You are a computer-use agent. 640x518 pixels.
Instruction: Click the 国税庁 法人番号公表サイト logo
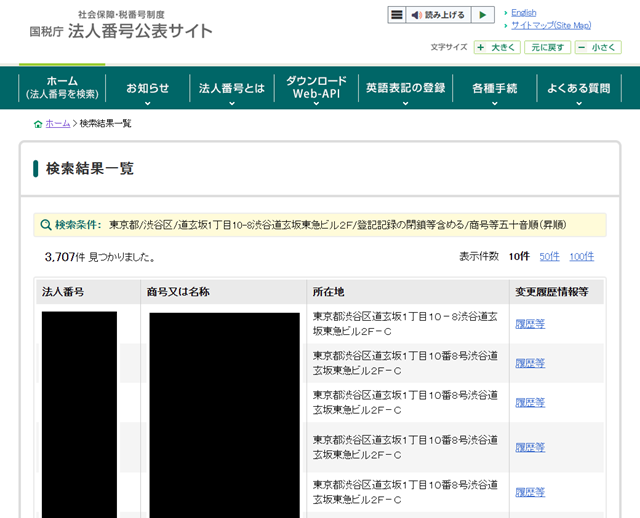(121, 25)
